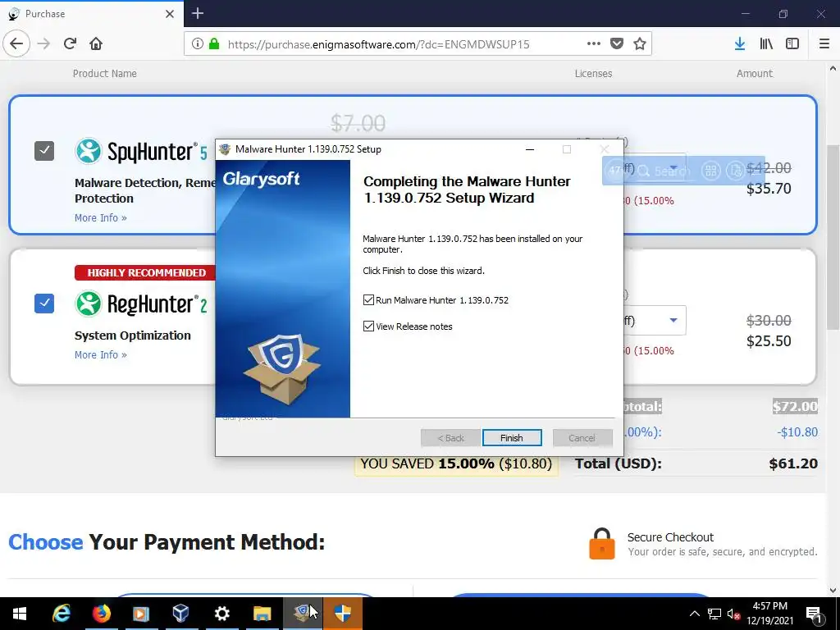Select the Purchase browser tab
Image resolution: width=840 pixels, height=630 pixels.
(x=91, y=14)
